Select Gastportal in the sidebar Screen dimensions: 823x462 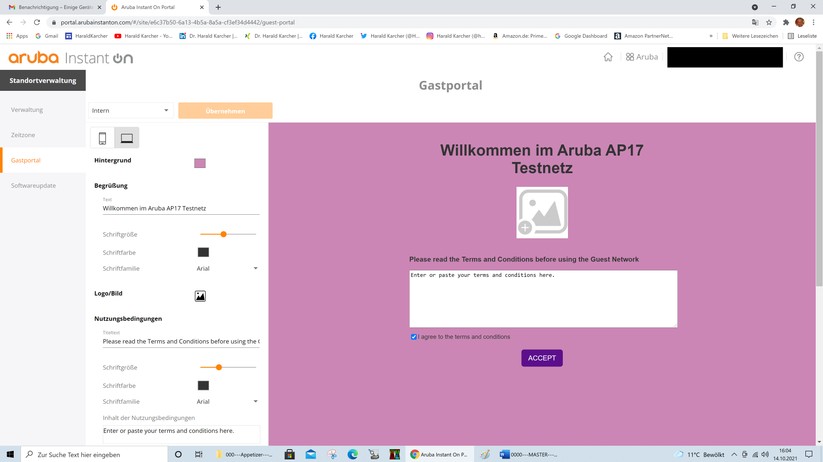[25, 160]
